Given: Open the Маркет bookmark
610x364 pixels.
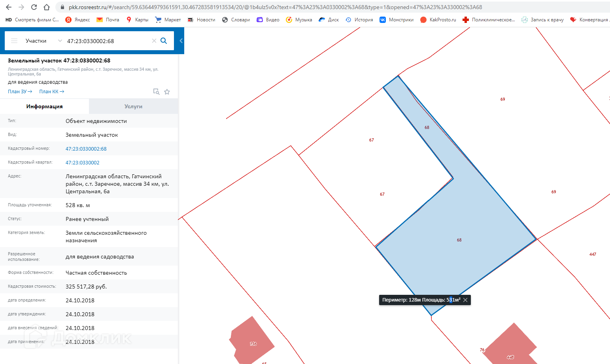Looking at the screenshot, I should point(168,19).
